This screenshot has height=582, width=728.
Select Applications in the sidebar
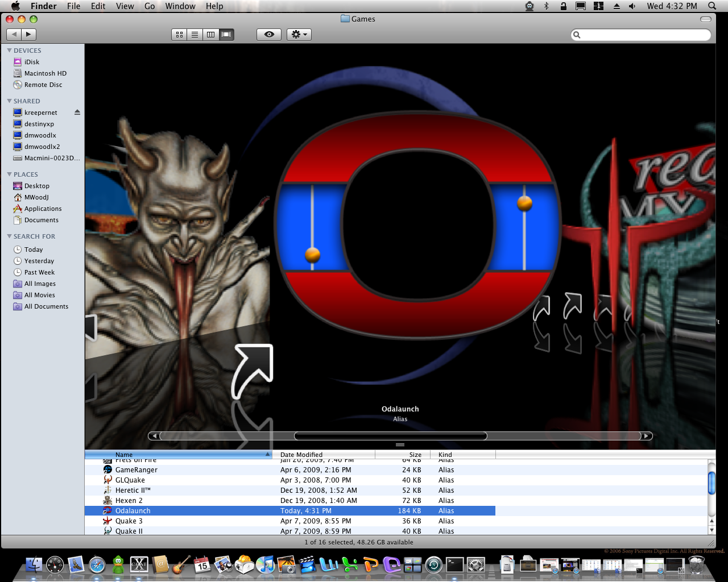pyautogui.click(x=43, y=209)
